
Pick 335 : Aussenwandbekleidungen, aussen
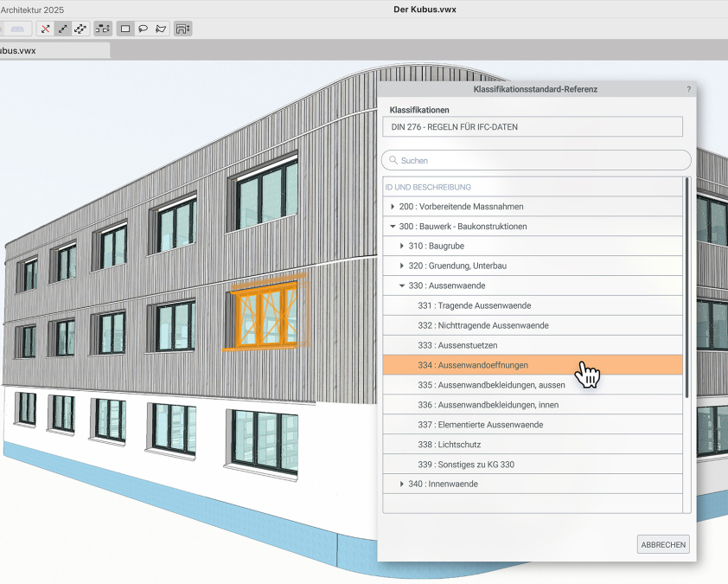pyautogui.click(x=533, y=385)
